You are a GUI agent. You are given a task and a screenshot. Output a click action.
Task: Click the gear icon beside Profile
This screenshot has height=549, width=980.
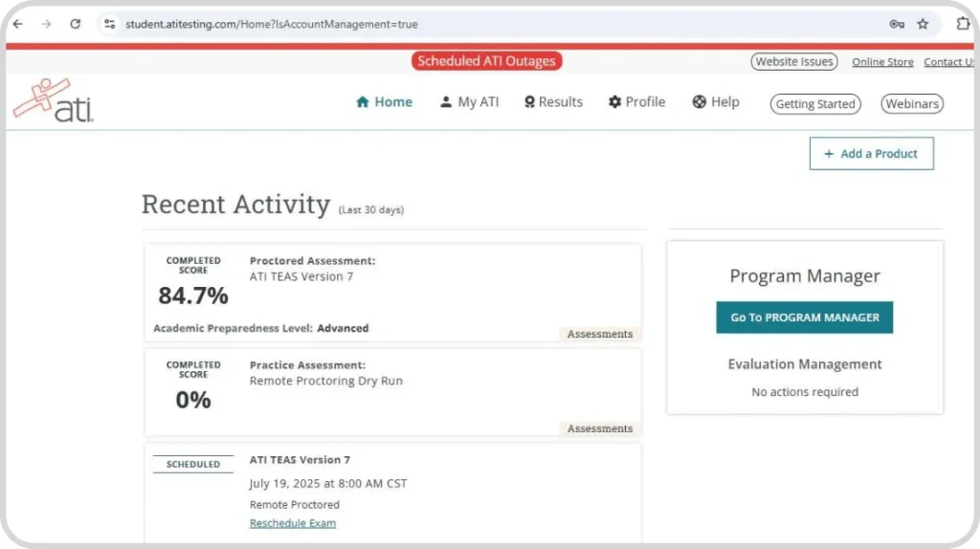pyautogui.click(x=615, y=101)
